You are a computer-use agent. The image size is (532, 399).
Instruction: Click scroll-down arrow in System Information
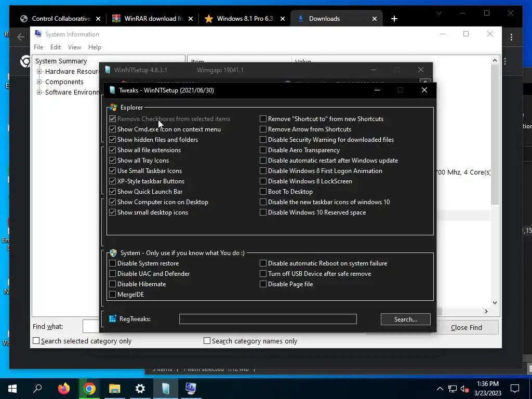[x=495, y=303]
